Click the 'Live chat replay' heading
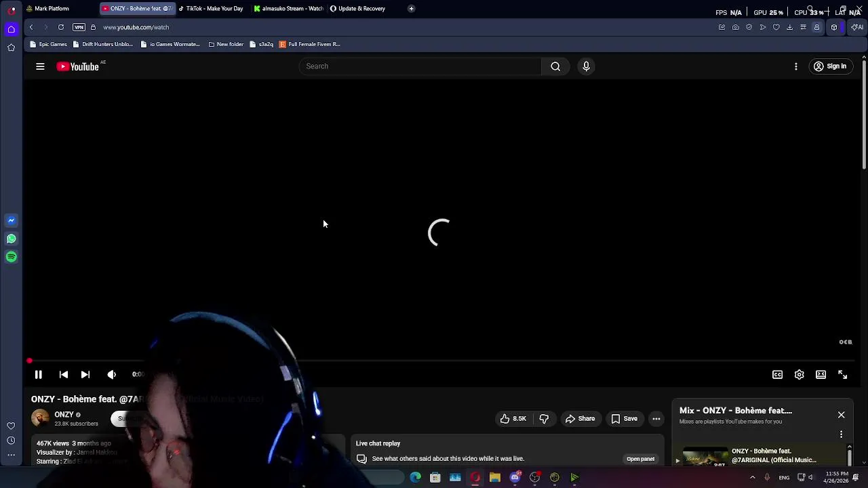This screenshot has height=488, width=868. pos(378,443)
